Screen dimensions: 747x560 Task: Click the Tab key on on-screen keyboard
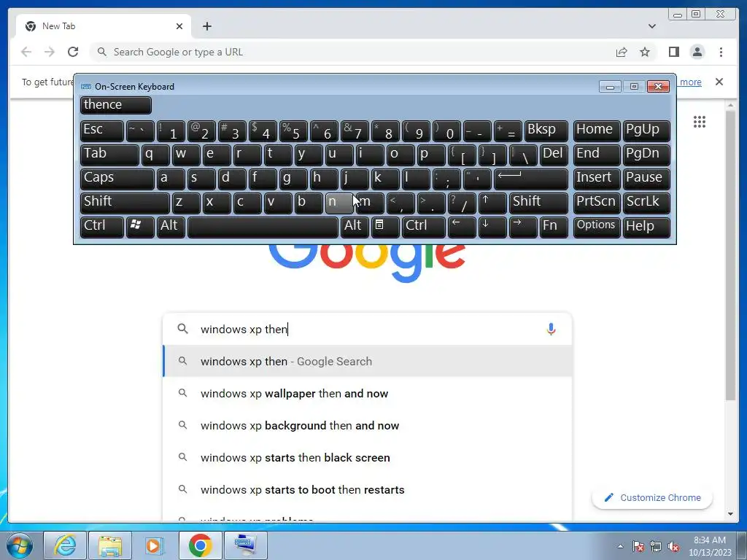[109, 155]
